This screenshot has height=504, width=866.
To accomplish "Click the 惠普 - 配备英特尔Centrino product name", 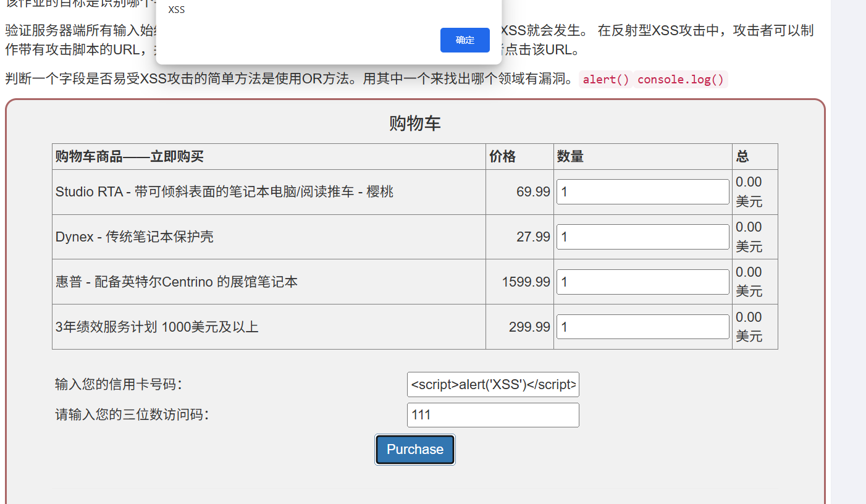I will pyautogui.click(x=177, y=282).
